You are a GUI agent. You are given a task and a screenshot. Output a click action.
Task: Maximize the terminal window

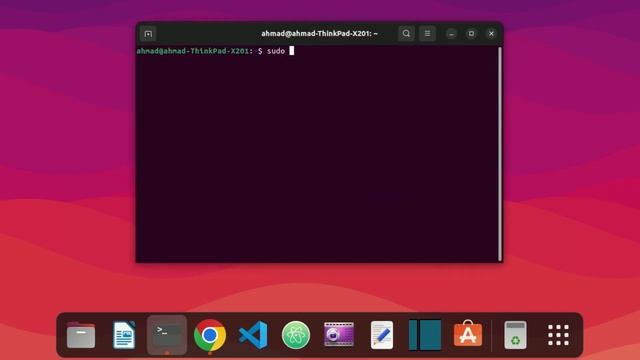(x=471, y=33)
